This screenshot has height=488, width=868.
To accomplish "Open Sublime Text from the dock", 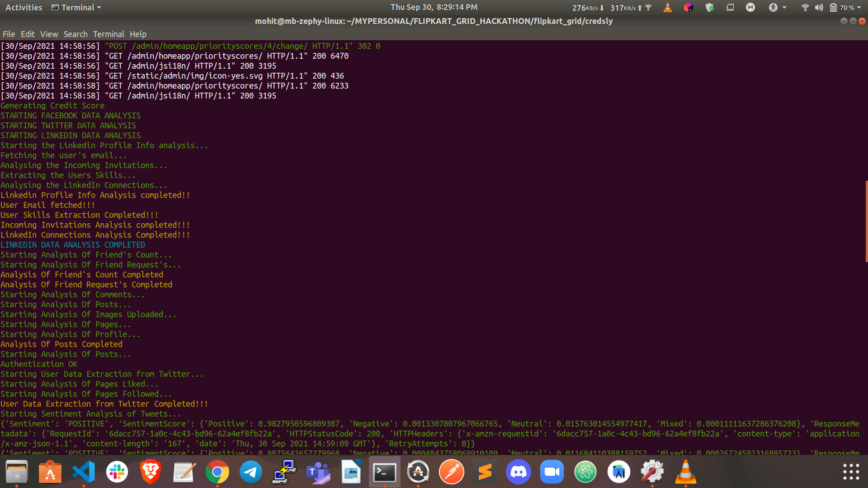I will [x=485, y=472].
